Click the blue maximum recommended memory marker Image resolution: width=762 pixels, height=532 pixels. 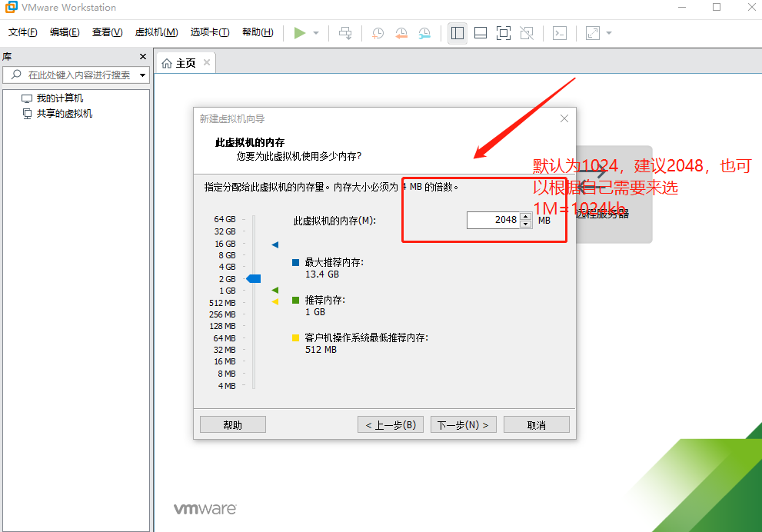pyautogui.click(x=275, y=244)
